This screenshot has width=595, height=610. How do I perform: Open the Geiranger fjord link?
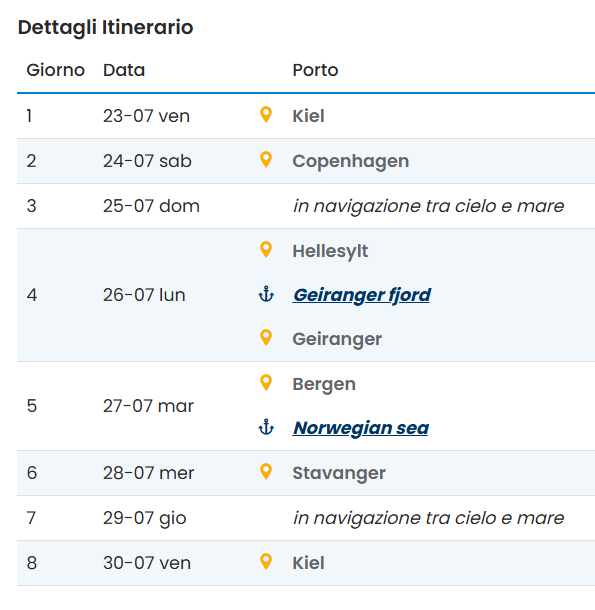[362, 295]
